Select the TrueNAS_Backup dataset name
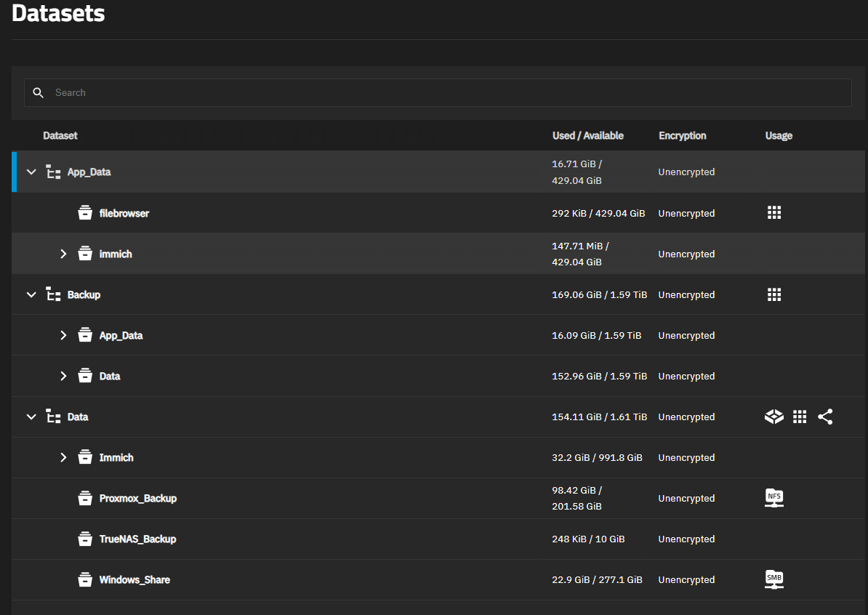 138,539
